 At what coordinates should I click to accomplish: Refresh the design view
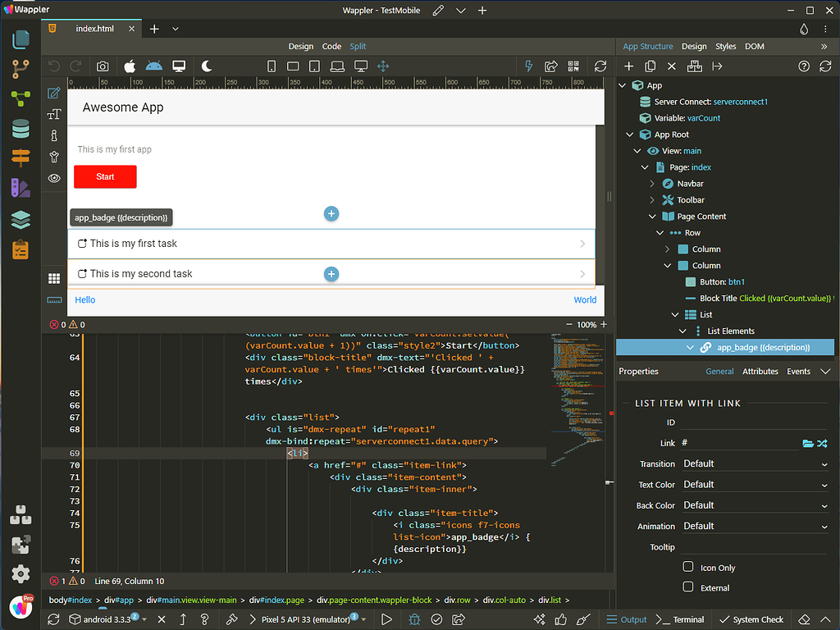[x=600, y=66]
